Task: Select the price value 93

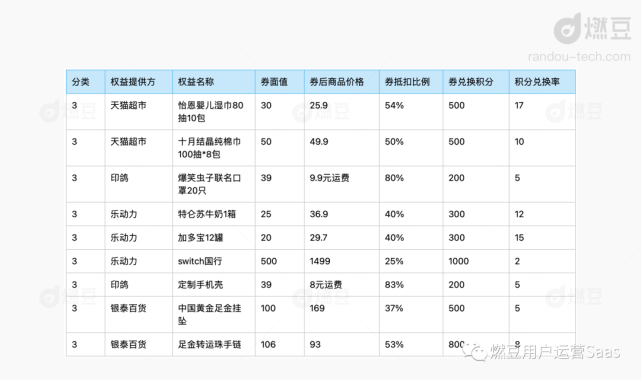Action: (x=315, y=344)
